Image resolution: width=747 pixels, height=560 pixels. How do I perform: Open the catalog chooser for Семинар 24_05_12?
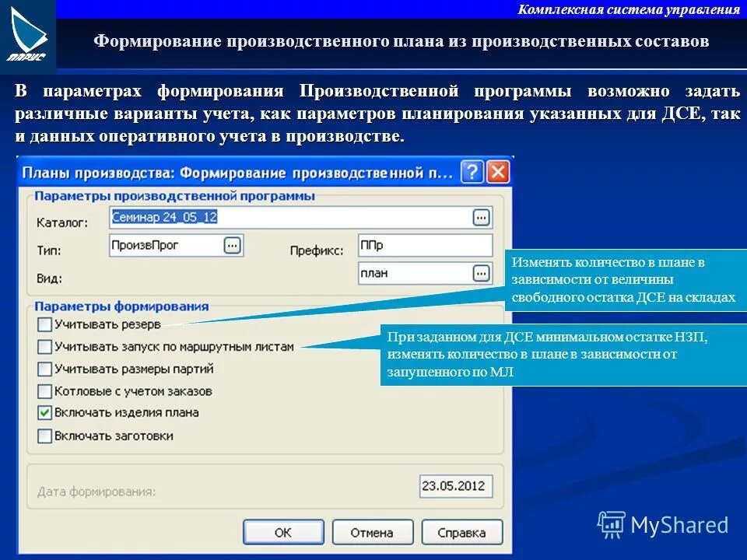(480, 216)
